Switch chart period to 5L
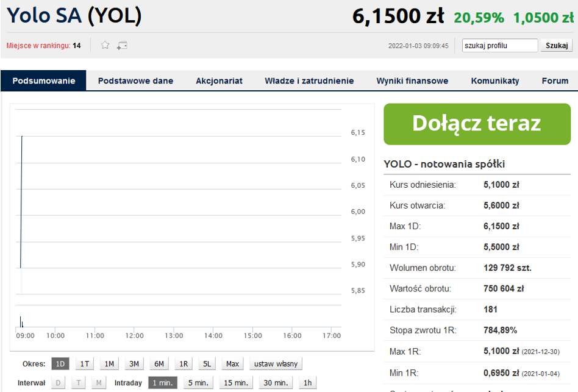This screenshot has width=578, height=392. tap(207, 363)
